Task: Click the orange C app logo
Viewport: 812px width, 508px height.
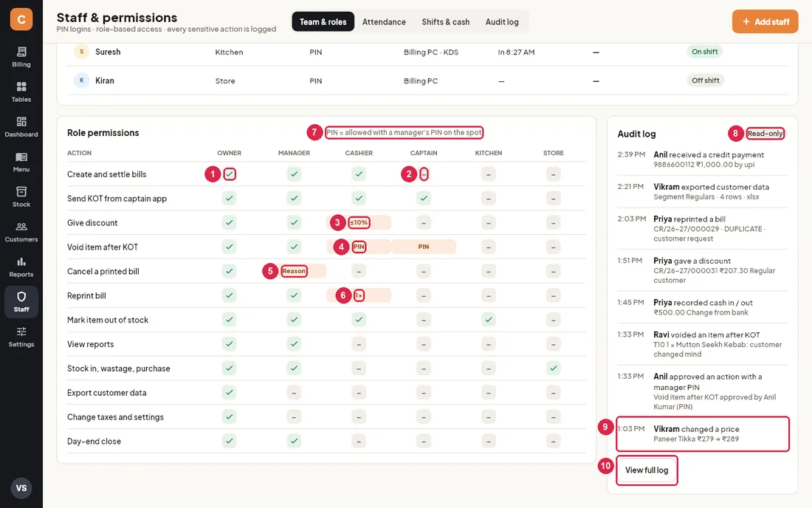Action: (21, 19)
